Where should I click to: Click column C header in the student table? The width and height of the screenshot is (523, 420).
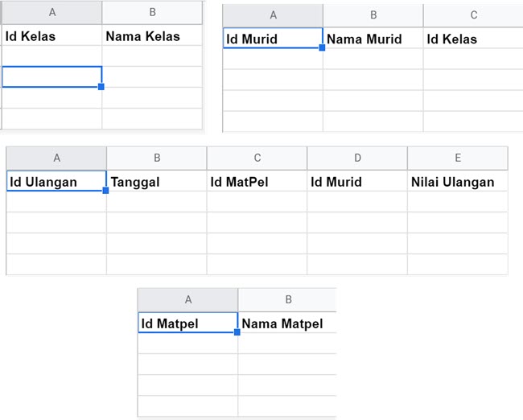tap(473, 15)
